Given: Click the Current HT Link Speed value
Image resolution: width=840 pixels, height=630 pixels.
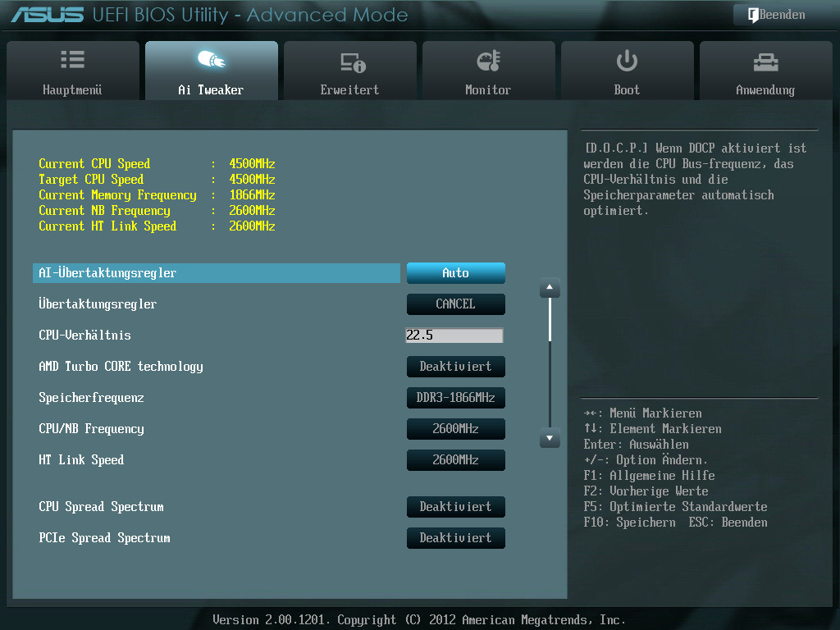Looking at the screenshot, I should pyautogui.click(x=252, y=226).
